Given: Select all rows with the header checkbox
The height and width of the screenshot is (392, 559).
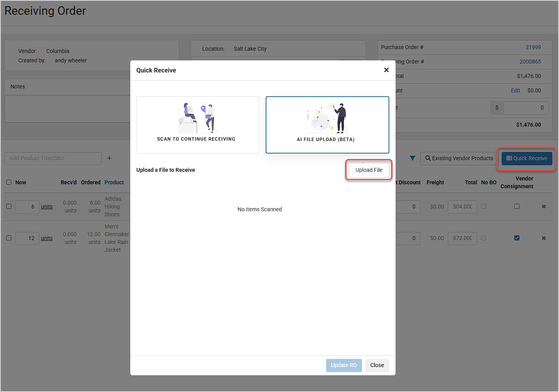Looking at the screenshot, I should 8,182.
